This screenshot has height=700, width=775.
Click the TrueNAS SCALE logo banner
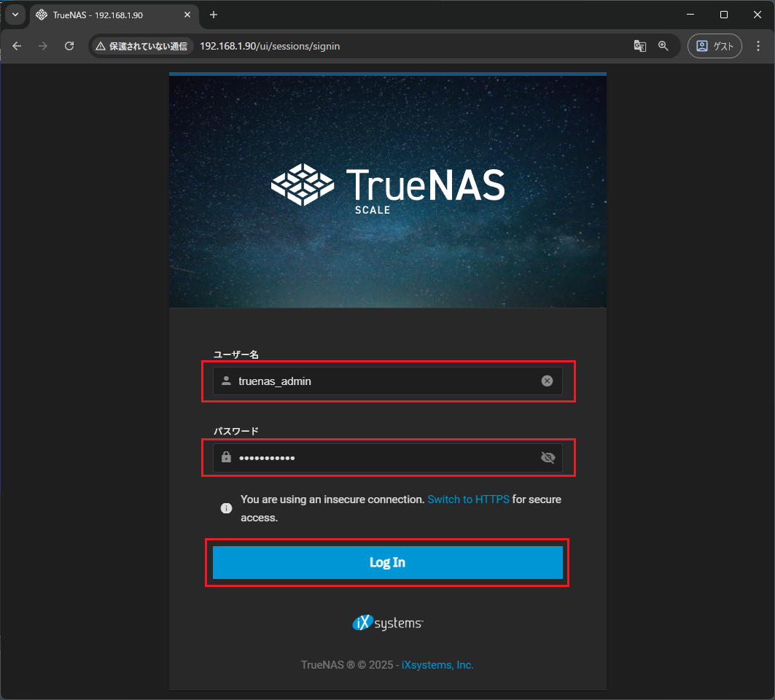pyautogui.click(x=388, y=191)
